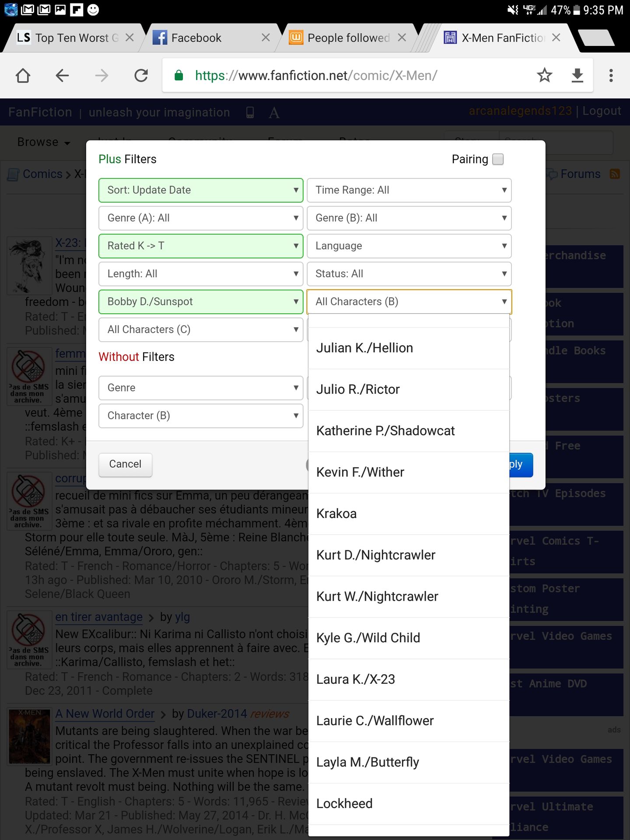The image size is (630, 840).
Task: Close the Facebook tab
Action: coord(266,38)
